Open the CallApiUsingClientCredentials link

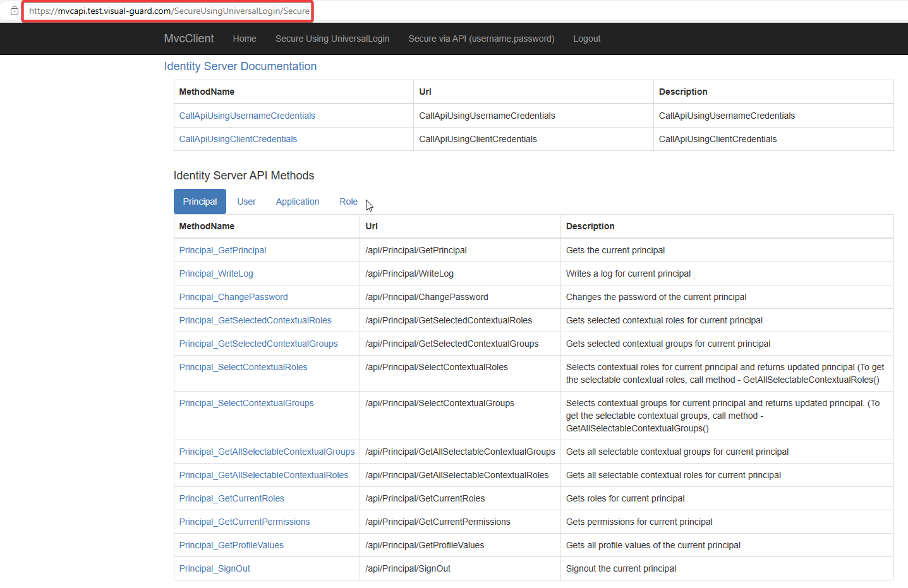click(238, 139)
